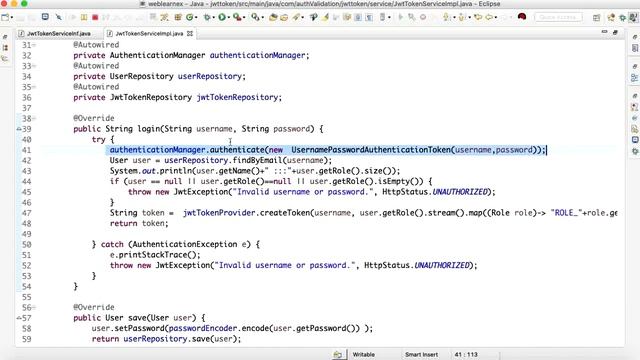The image size is (640, 360).
Task: Click the Open Type package icon
Action: (x=273, y=17)
